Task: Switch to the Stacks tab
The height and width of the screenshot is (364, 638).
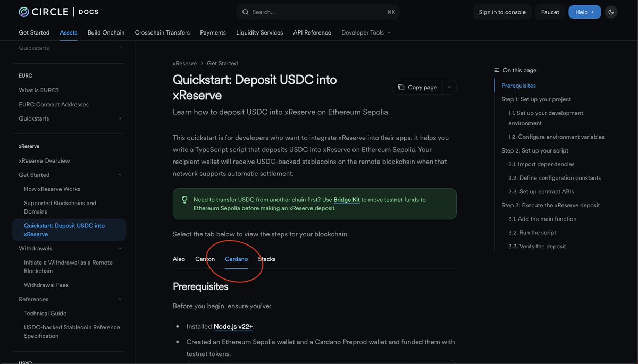Action: pyautogui.click(x=267, y=259)
